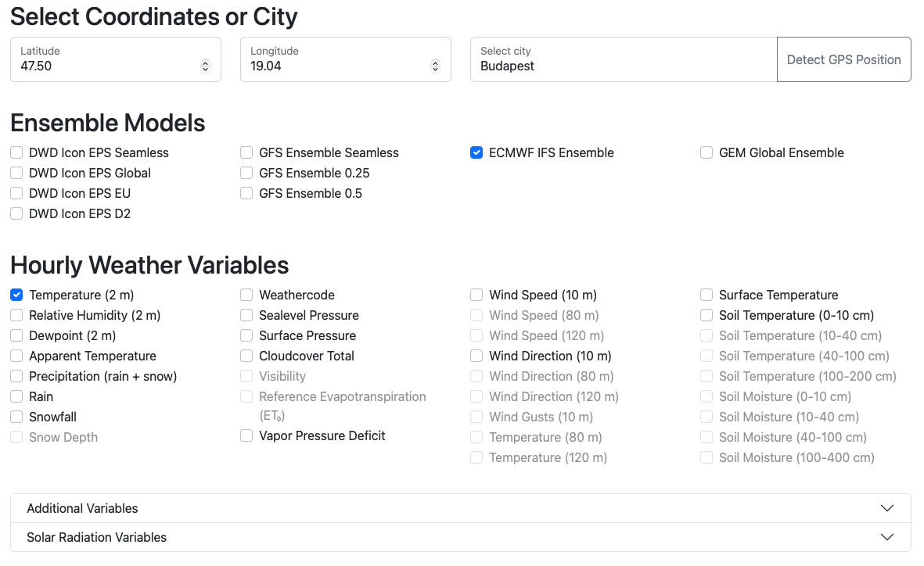This screenshot has height=566, width=924.
Task: Check the Precipitation (rain + snow) variable
Action: (x=16, y=376)
